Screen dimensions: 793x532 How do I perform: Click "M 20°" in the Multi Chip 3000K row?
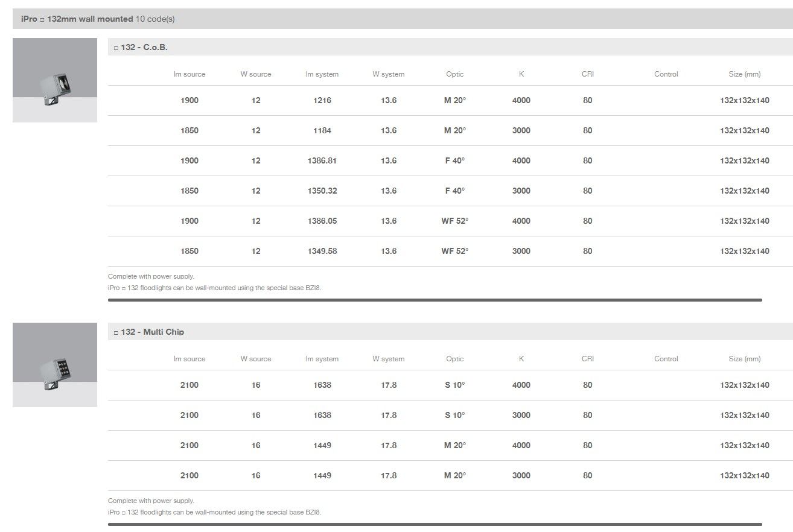point(455,475)
